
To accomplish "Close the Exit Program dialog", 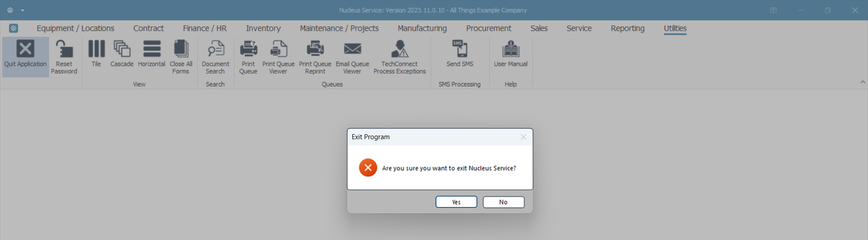I will (x=523, y=137).
